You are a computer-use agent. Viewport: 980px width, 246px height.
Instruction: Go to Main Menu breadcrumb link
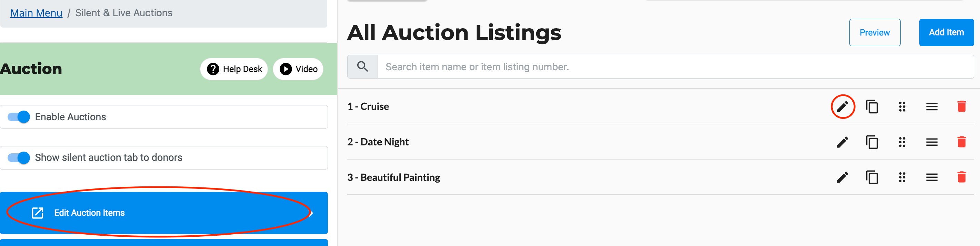coord(36,13)
